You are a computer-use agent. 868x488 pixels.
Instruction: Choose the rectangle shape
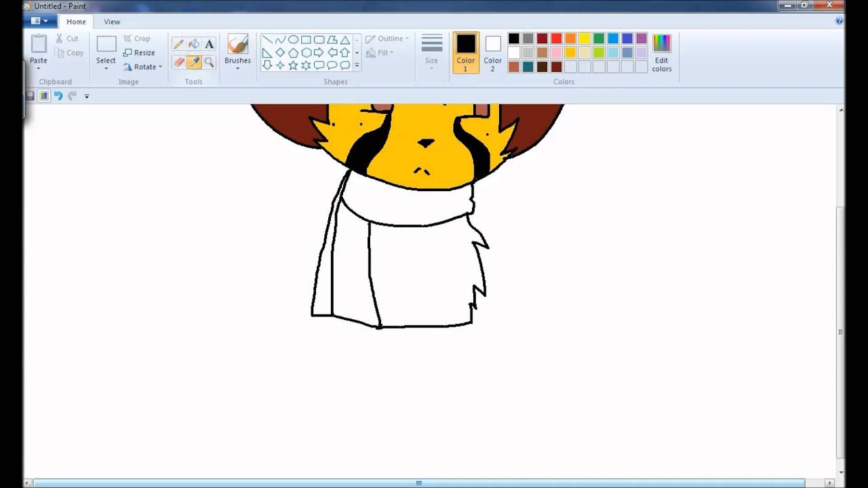(306, 39)
